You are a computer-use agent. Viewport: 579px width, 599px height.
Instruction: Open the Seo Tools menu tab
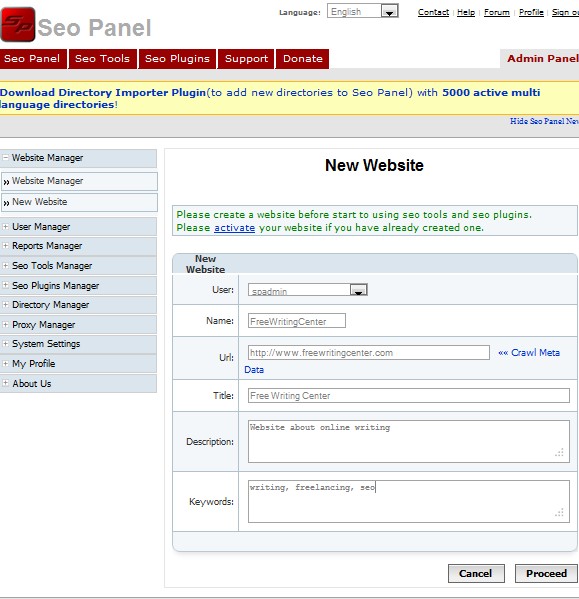[102, 59]
